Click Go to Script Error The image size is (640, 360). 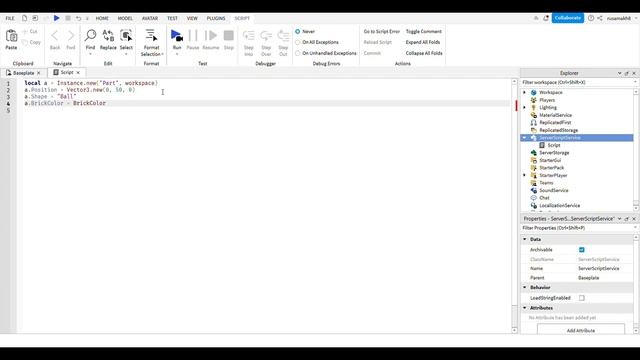click(382, 31)
